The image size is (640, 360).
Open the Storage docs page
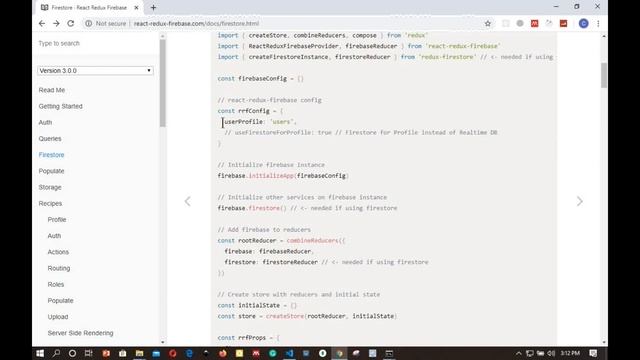click(50, 187)
